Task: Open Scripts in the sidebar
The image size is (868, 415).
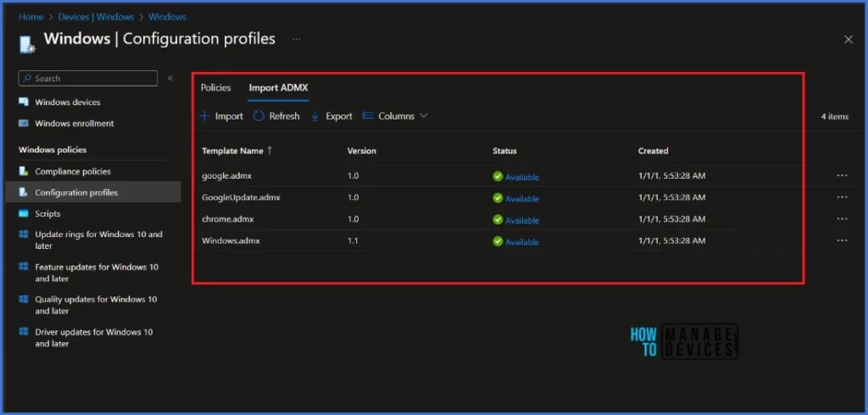Action: pos(47,213)
